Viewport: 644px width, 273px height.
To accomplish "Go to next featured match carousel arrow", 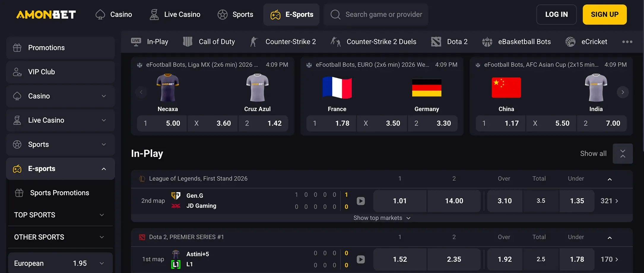I will [x=623, y=92].
